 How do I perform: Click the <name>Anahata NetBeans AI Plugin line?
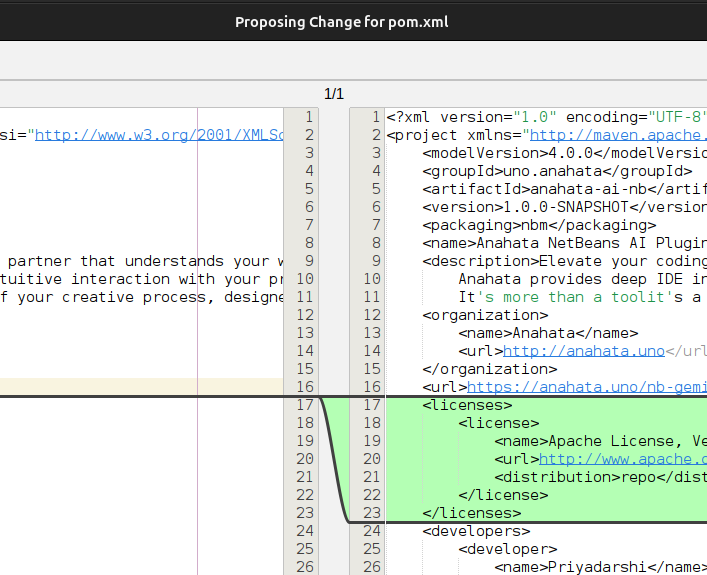[x=565, y=243]
